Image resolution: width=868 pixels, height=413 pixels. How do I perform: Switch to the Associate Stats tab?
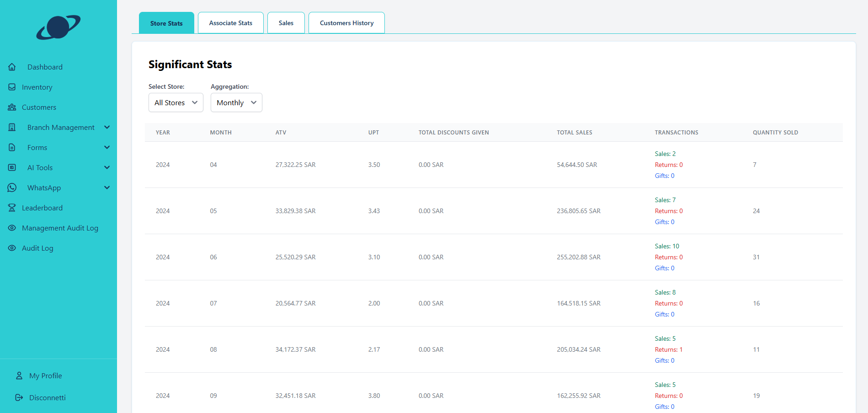[230, 23]
